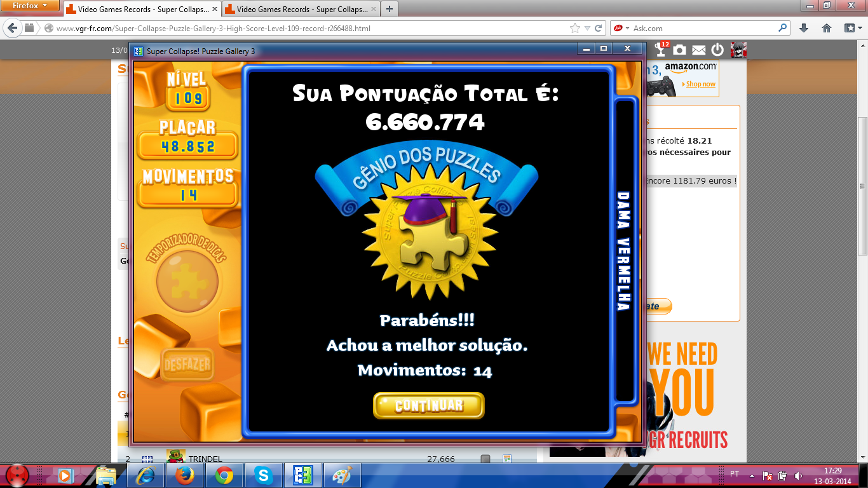Screen dimensions: 868x488
Task: Go to Firefox home page icon
Action: pos(827,28)
